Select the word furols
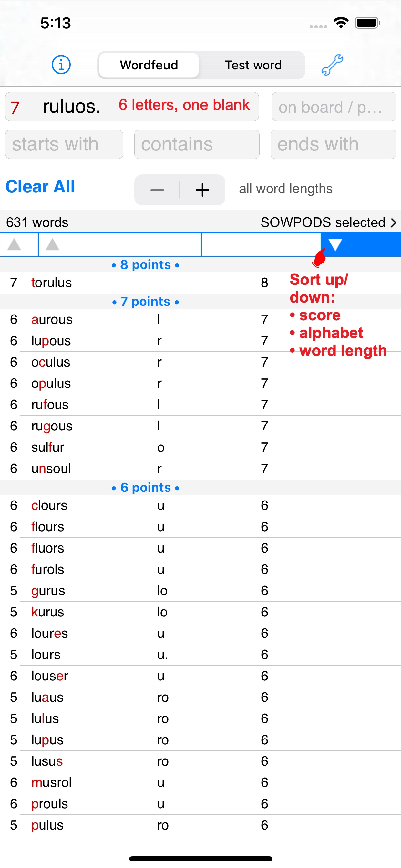Screen dimensions: 401x868 click(x=47, y=569)
